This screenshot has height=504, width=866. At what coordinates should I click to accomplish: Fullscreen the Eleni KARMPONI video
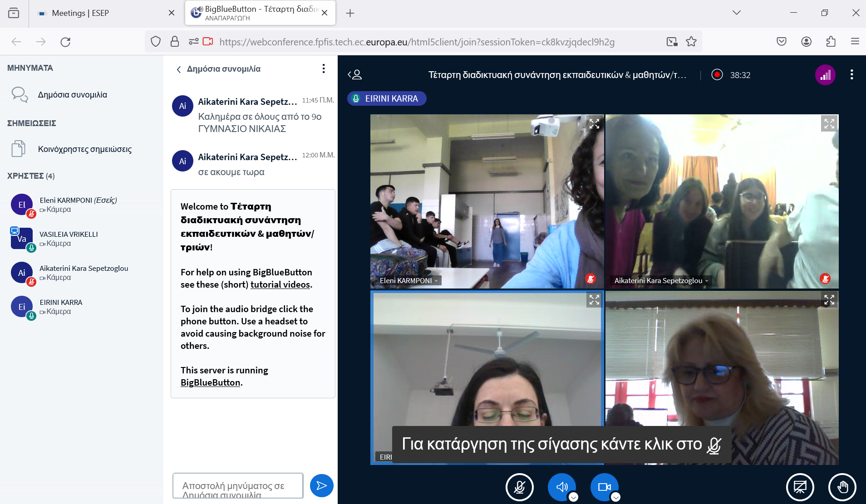594,124
